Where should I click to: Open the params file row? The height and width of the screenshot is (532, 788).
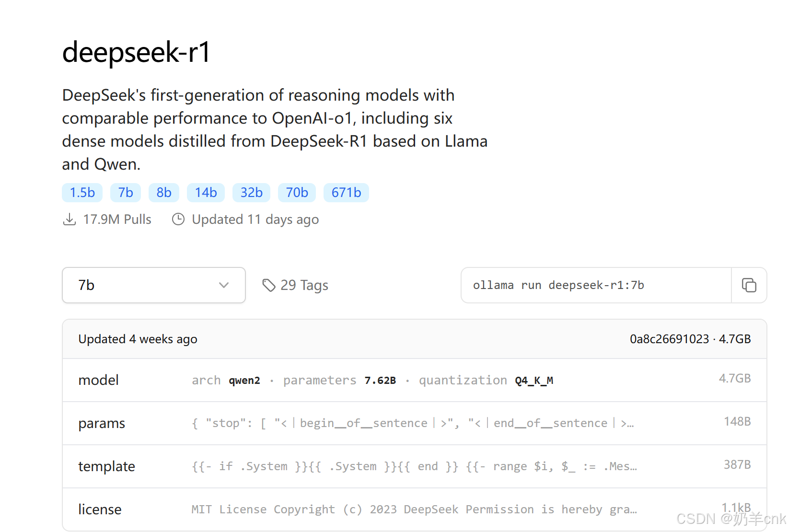[415, 423]
